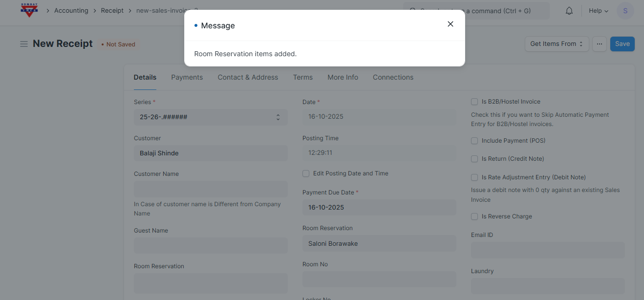Enable Edit Posting Date and Time
This screenshot has height=300, width=644.
pyautogui.click(x=306, y=173)
